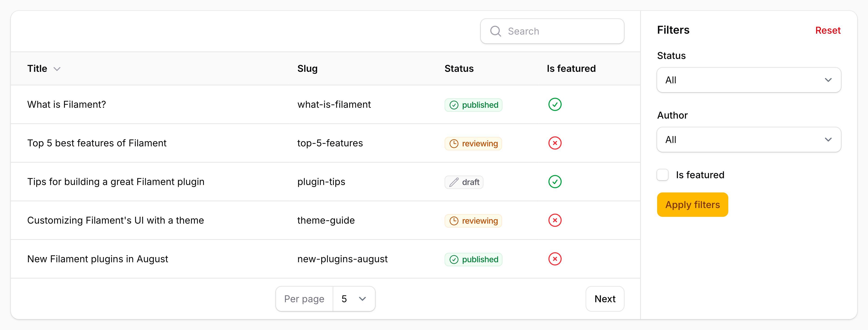The image size is (868, 330).
Task: Select 'Top 5 best features of Filament' title
Action: coord(97,143)
